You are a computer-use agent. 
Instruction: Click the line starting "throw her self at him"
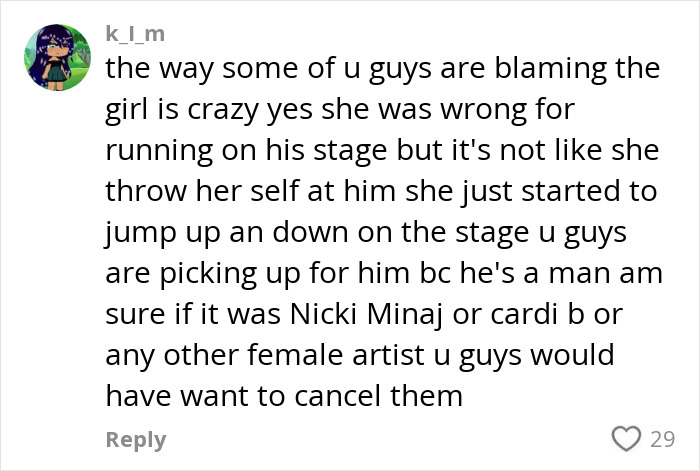point(381,192)
